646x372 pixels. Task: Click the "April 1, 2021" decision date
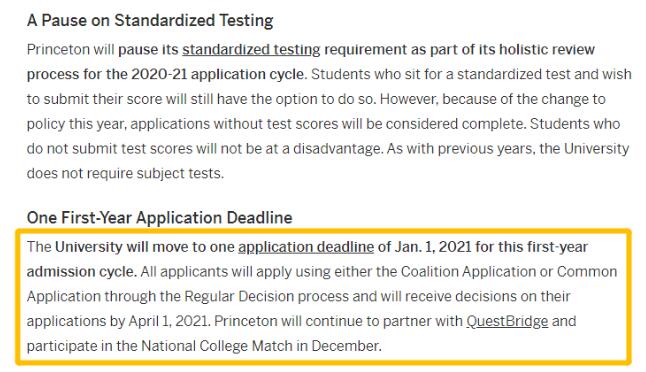click(x=168, y=321)
